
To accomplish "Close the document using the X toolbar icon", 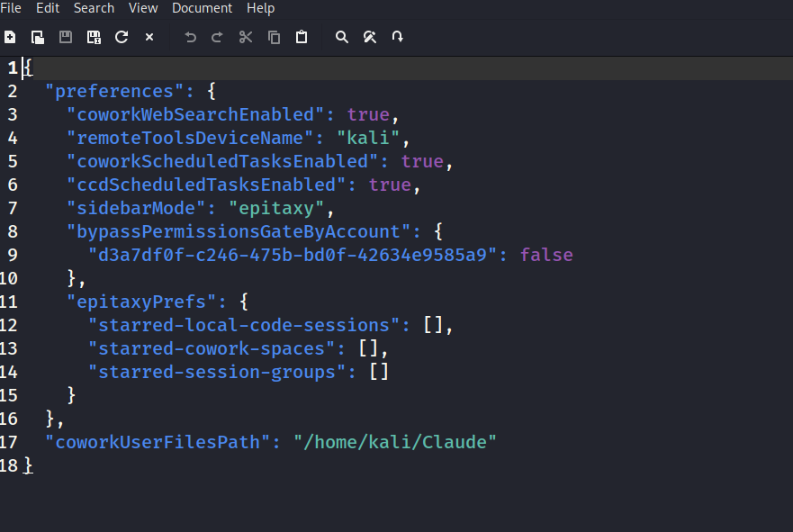I will click(x=149, y=37).
